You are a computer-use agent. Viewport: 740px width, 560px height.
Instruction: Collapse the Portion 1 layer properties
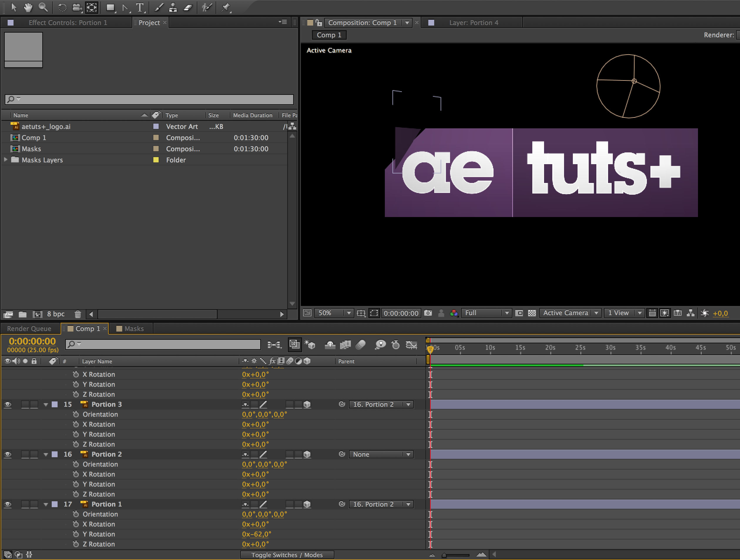click(x=46, y=504)
